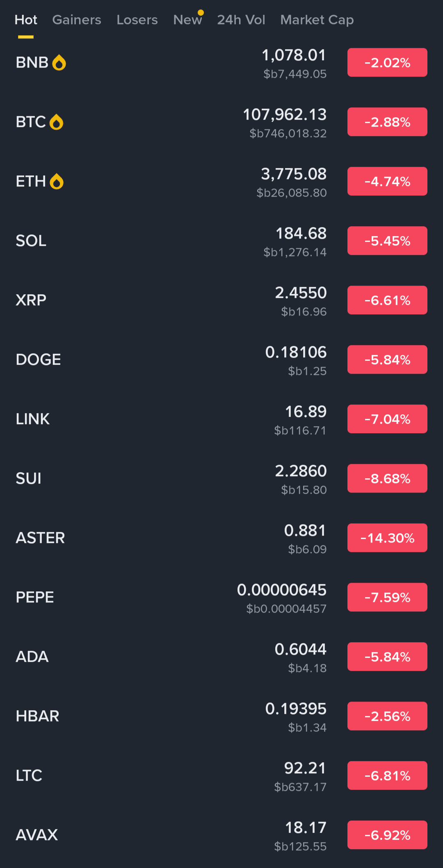The image size is (443, 868).
Task: Tap the -2.02% change badge for BNB
Action: (387, 63)
